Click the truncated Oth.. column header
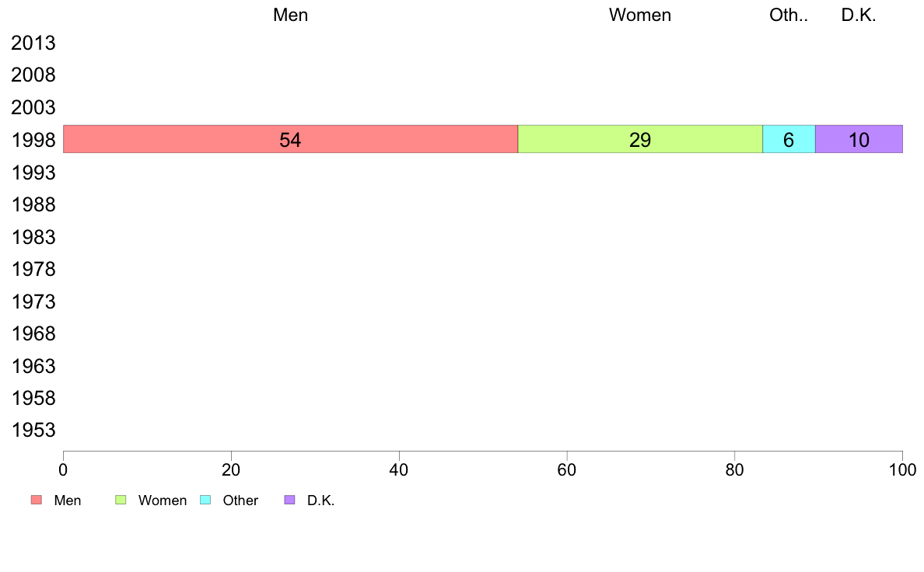This screenshot has height=572, width=924. [x=789, y=15]
